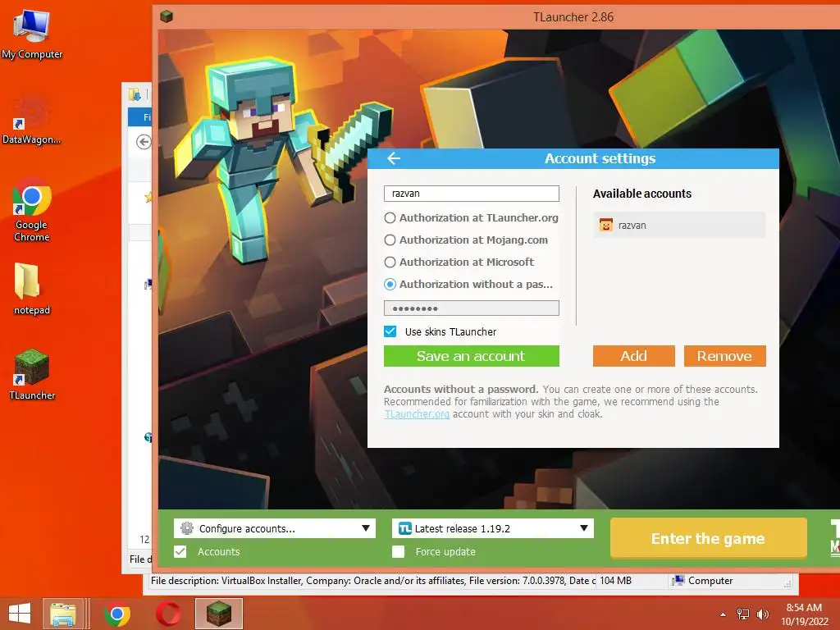Open File Explorer from taskbar
This screenshot has height=630, width=840.
click(x=62, y=614)
